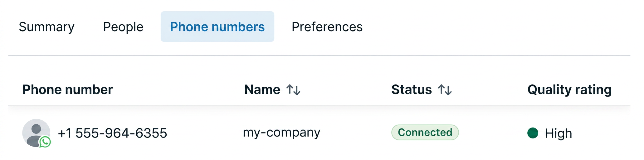644x160 pixels.
Task: Click the Connected status badge
Action: tap(425, 132)
